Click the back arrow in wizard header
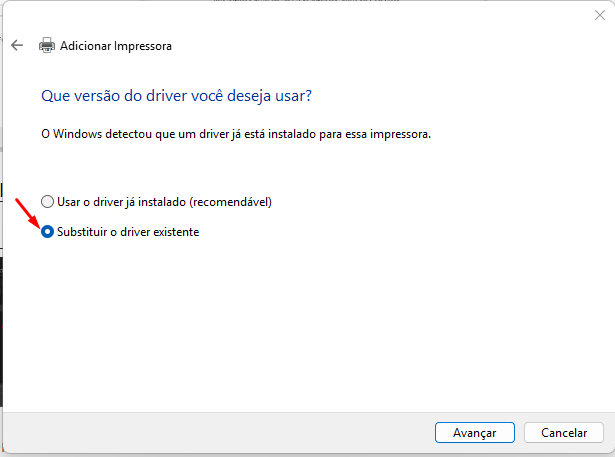Viewport: 615px width, 457px height. click(x=17, y=46)
